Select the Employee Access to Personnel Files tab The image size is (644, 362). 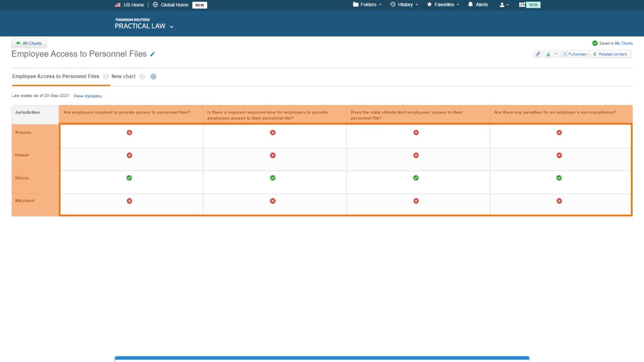click(56, 77)
